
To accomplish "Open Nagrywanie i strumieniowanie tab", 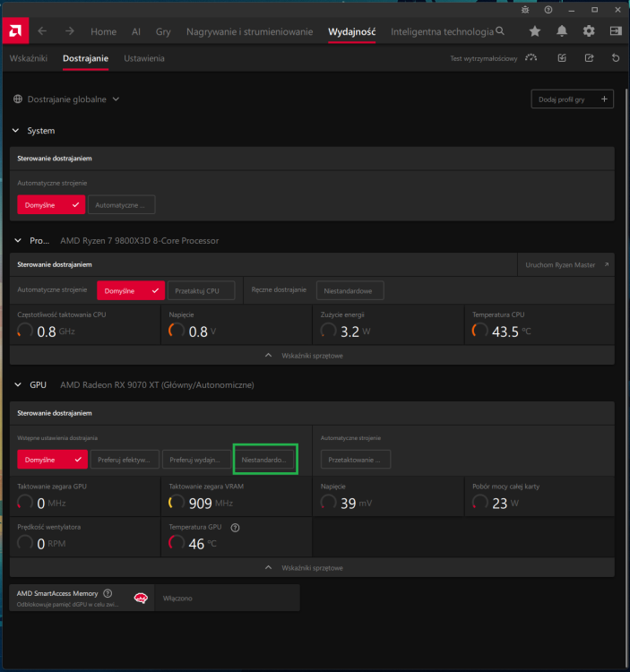I will pyautogui.click(x=249, y=31).
